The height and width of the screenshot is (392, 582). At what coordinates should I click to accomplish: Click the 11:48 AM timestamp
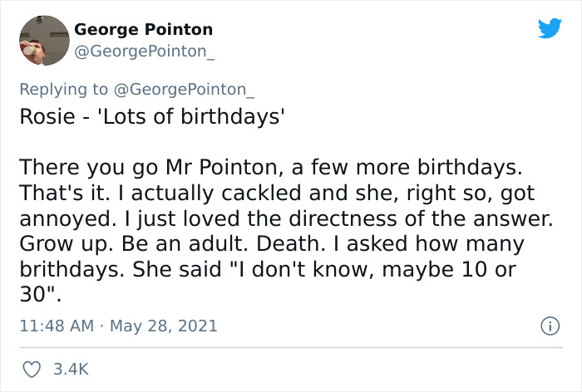55,326
